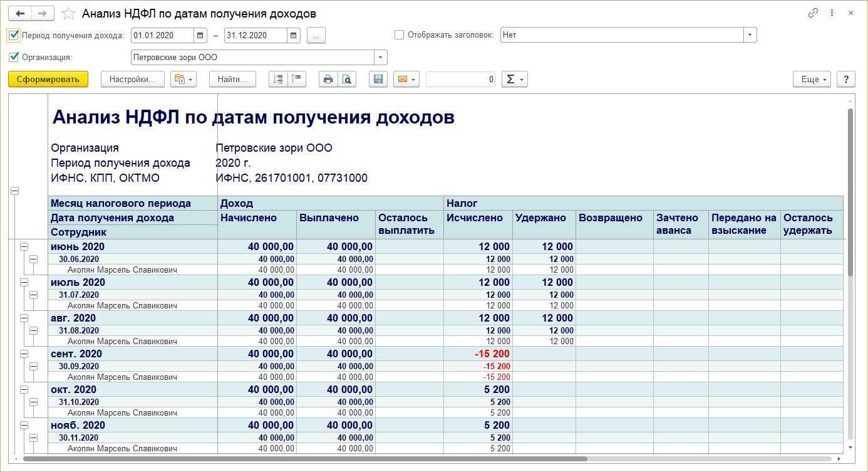
Task: Uncheck the Период получения дохода checkbox
Action: pos(14,35)
